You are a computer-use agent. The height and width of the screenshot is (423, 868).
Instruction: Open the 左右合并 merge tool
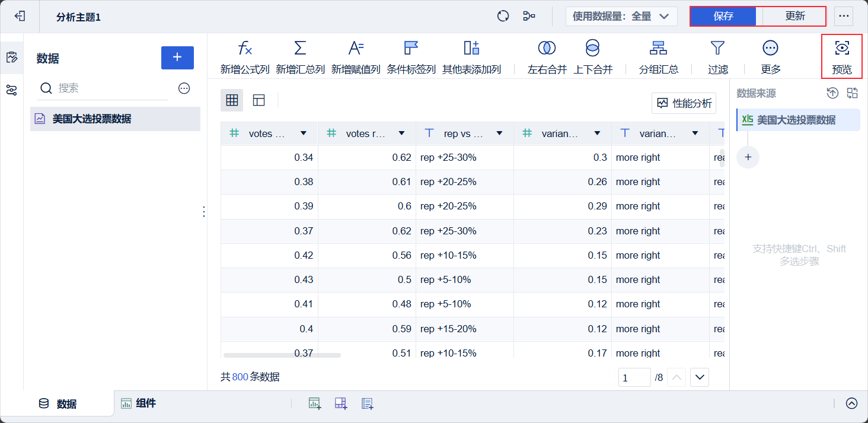[x=547, y=49]
